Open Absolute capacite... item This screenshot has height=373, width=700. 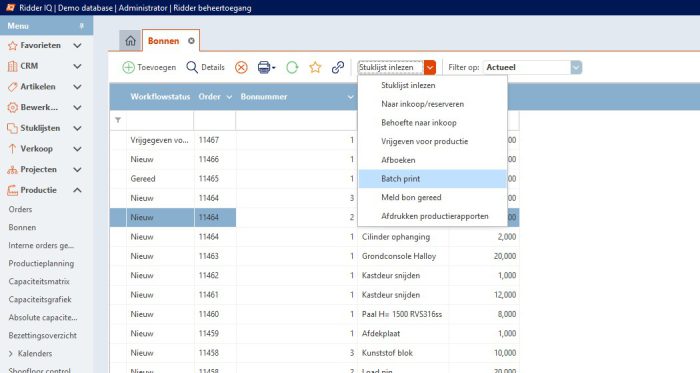click(43, 317)
